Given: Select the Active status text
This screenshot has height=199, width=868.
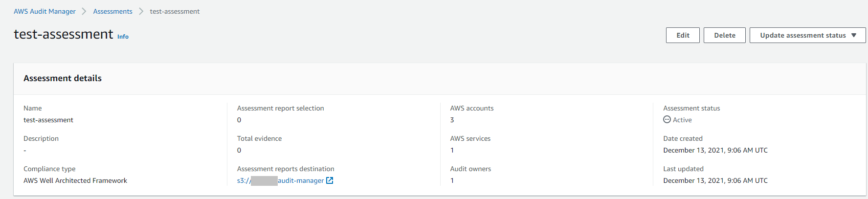Looking at the screenshot, I should [682, 120].
